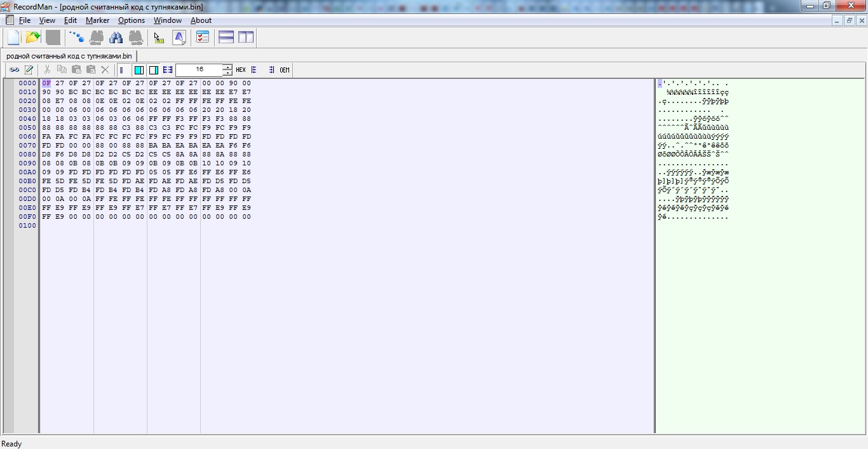Screen dimensions: 868x449
Task: Click the OEM character set button
Action: tap(285, 70)
